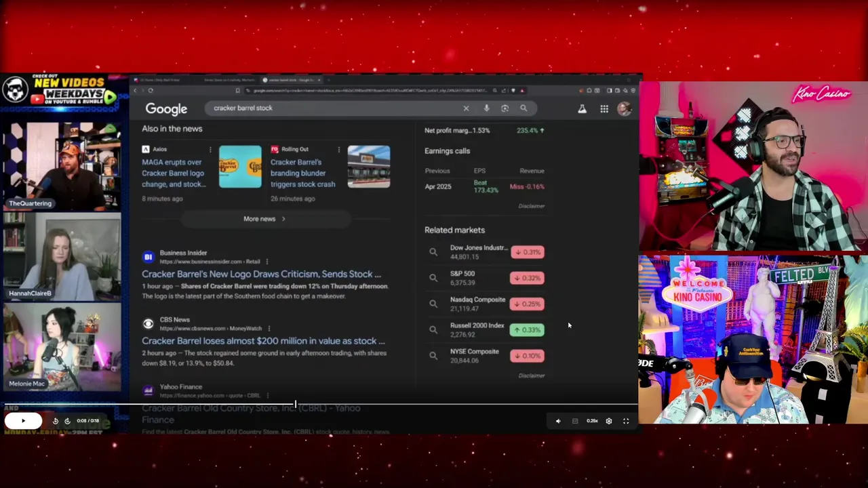This screenshot has width=868, height=488.
Task: Mute the video player volume
Action: click(558, 421)
